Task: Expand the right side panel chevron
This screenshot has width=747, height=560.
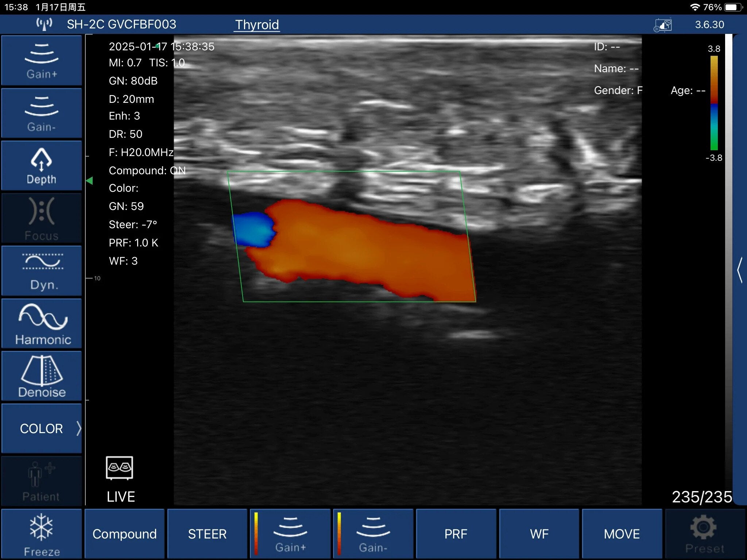Action: 740,270
